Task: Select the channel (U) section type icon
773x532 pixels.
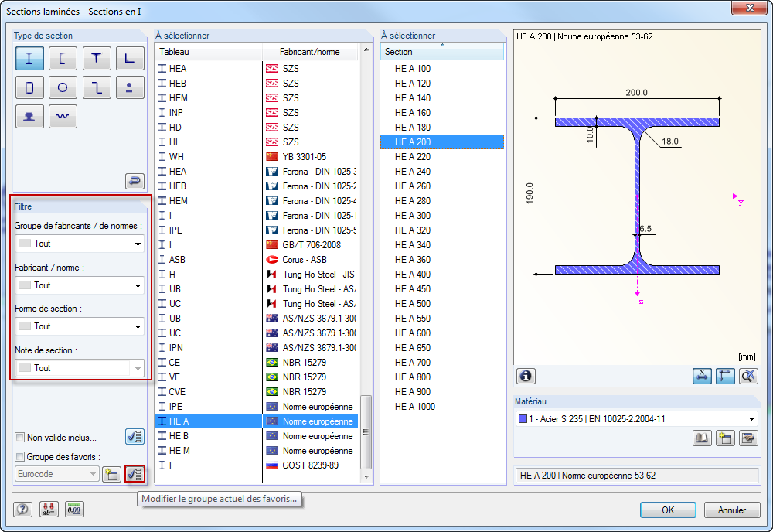Action: [x=63, y=59]
